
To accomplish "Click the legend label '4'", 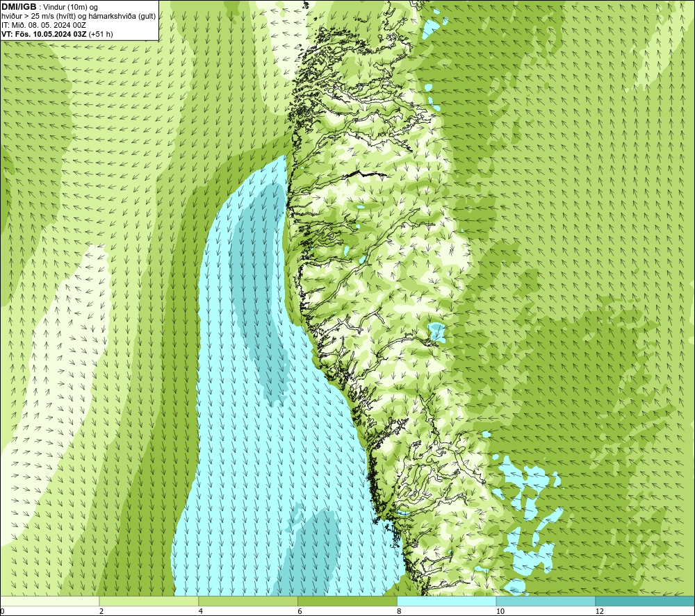I will point(201,611).
